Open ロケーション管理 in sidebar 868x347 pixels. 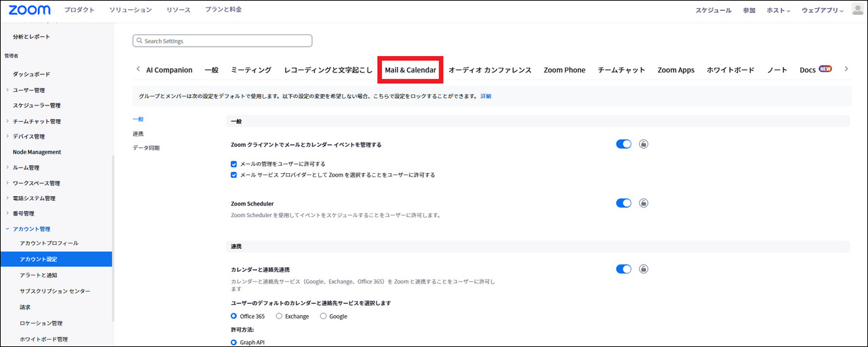(41, 323)
